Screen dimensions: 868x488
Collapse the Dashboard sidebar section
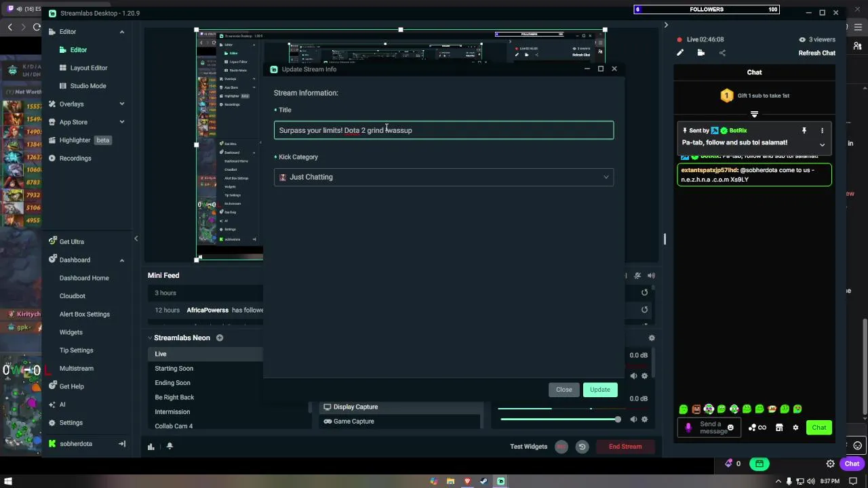(x=122, y=260)
